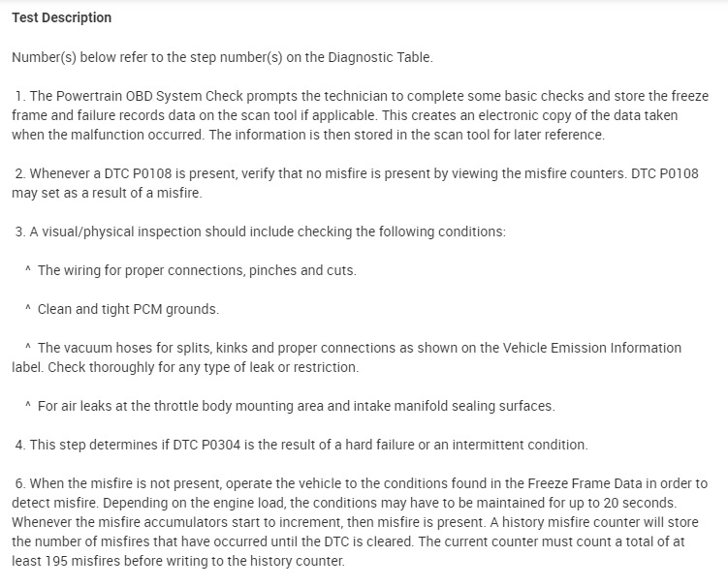Viewport: 728px width, 587px height.
Task: Click the step 3 visual/physical inspection line
Action: click(x=260, y=232)
